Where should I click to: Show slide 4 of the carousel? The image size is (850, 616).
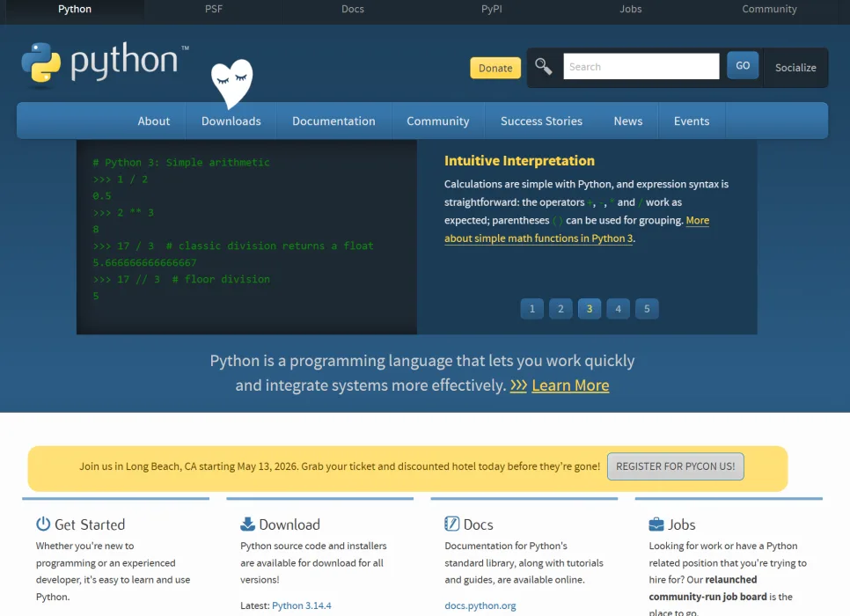point(618,309)
